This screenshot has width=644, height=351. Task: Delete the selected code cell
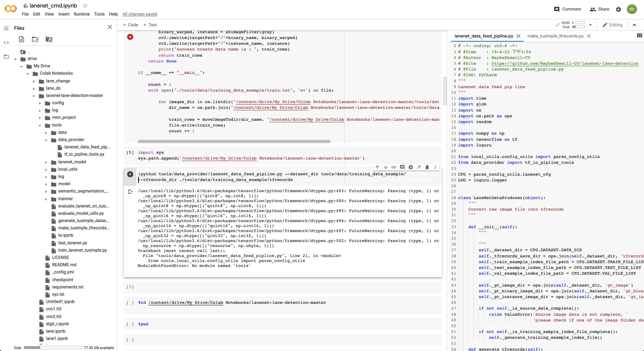(x=427, y=167)
